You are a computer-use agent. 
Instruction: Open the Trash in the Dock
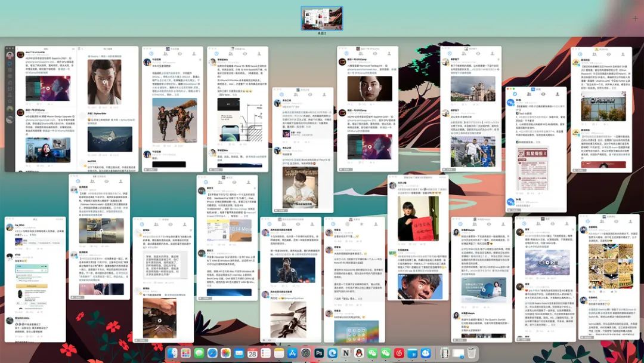[472, 353]
